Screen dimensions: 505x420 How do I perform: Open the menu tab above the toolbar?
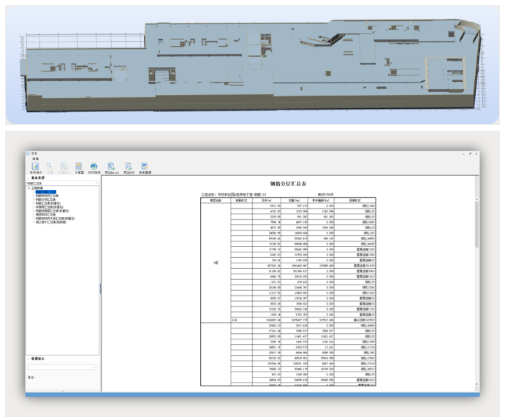[x=35, y=159]
